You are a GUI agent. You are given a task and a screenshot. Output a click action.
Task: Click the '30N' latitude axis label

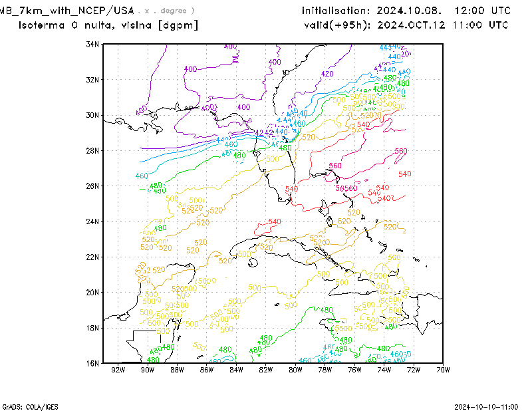[x=92, y=115]
